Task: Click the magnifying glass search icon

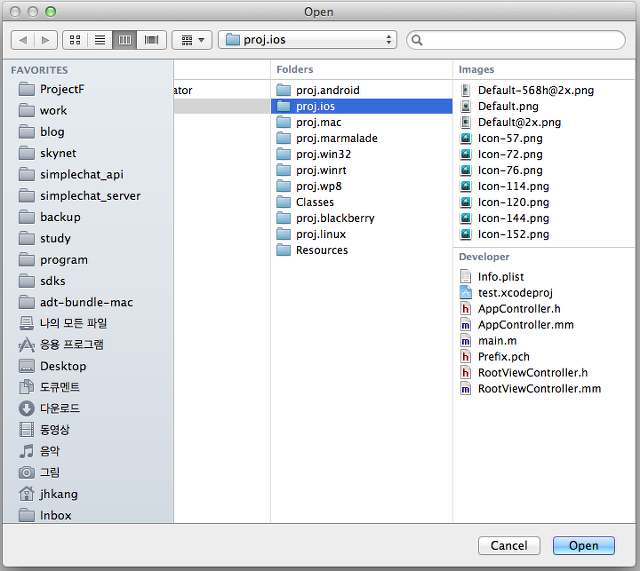Action: (x=417, y=40)
